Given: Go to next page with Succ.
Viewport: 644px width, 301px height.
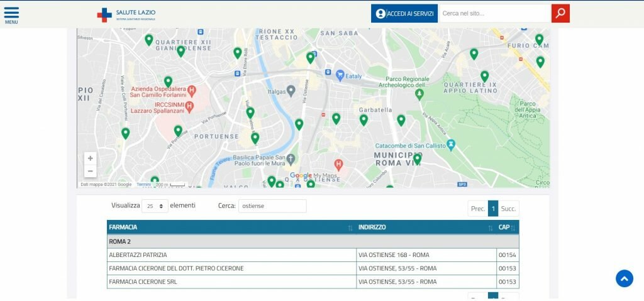Looking at the screenshot, I should [508, 209].
